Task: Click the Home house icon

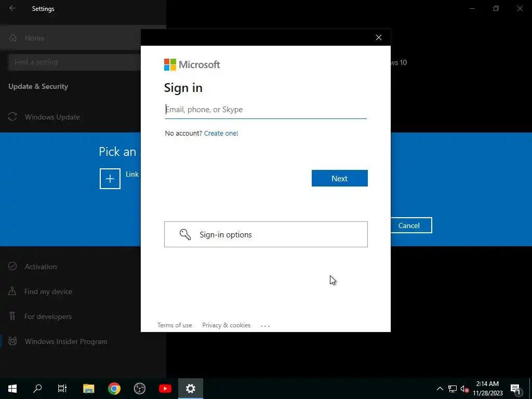Action: click(x=13, y=37)
